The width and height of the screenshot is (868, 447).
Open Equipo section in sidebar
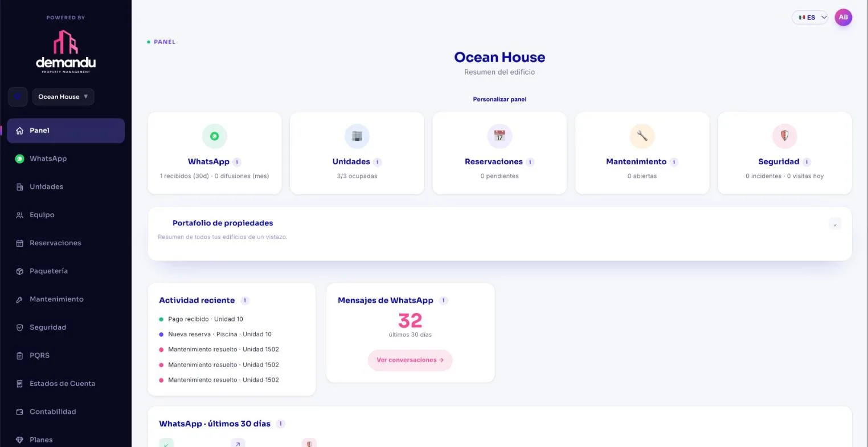(x=65, y=215)
